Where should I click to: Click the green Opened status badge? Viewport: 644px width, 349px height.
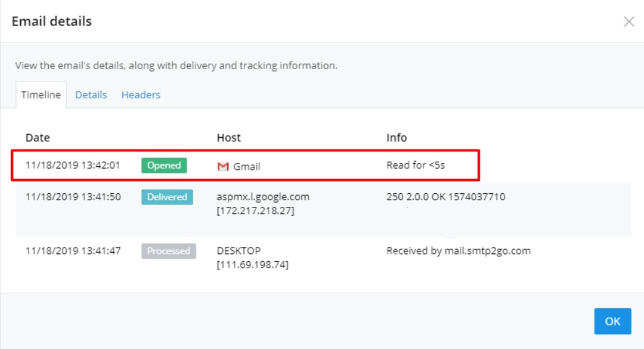pos(164,166)
